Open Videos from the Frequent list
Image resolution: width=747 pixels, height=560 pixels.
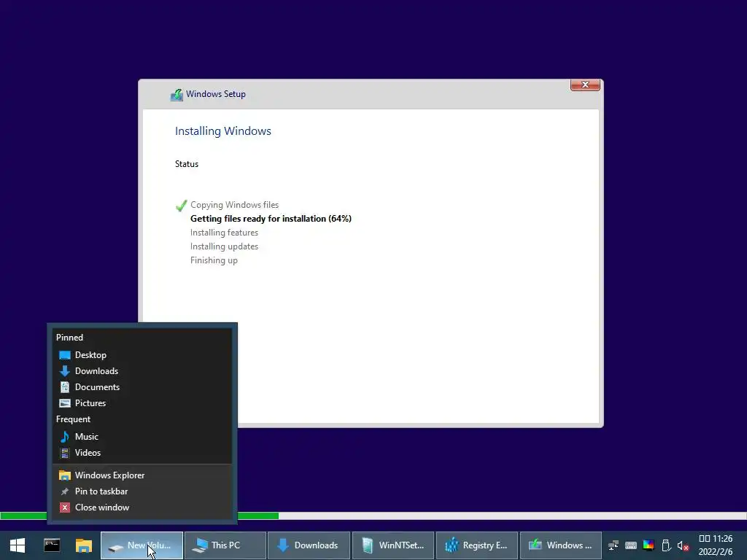pos(142,453)
